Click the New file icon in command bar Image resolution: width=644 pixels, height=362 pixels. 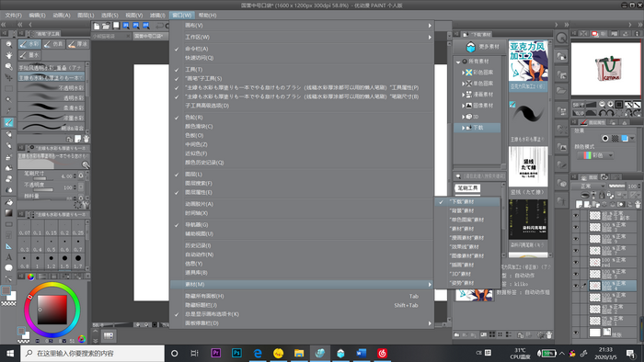coord(97,26)
